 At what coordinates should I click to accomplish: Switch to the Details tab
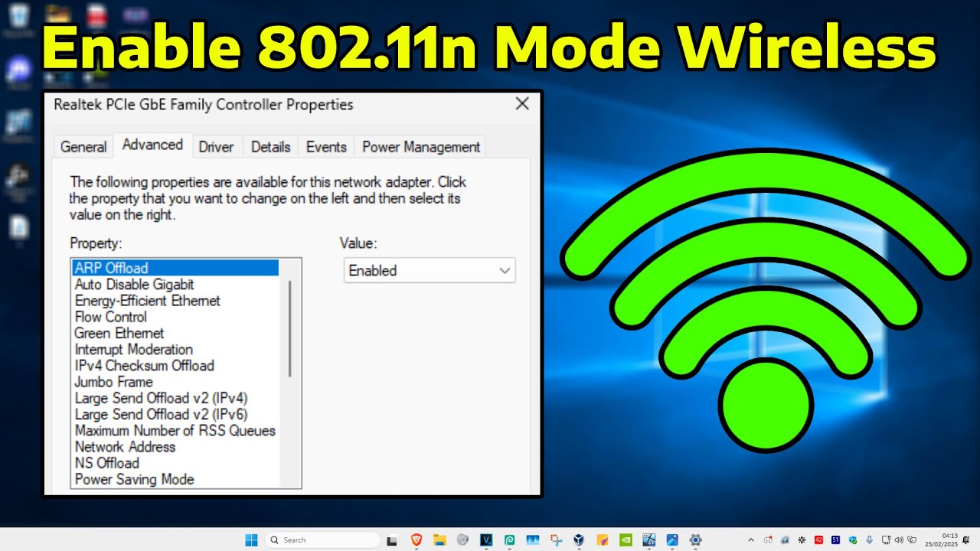tap(271, 147)
